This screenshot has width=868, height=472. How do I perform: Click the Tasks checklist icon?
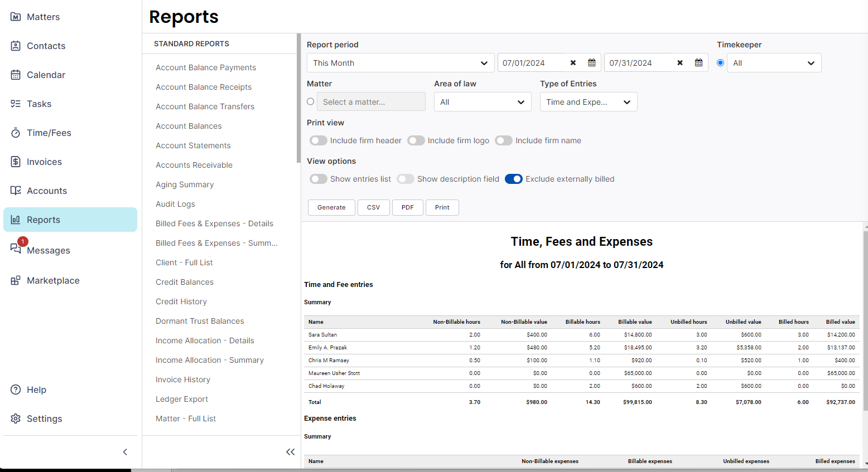pos(16,104)
